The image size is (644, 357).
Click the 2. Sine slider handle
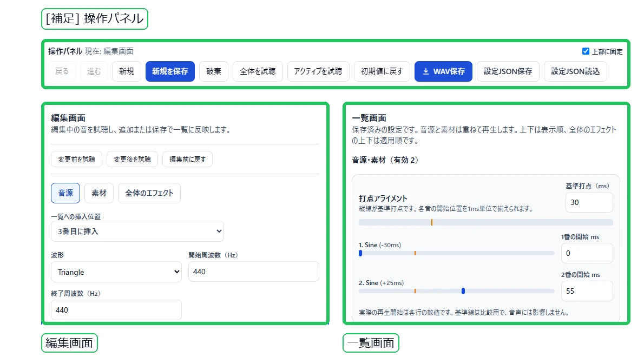click(463, 291)
